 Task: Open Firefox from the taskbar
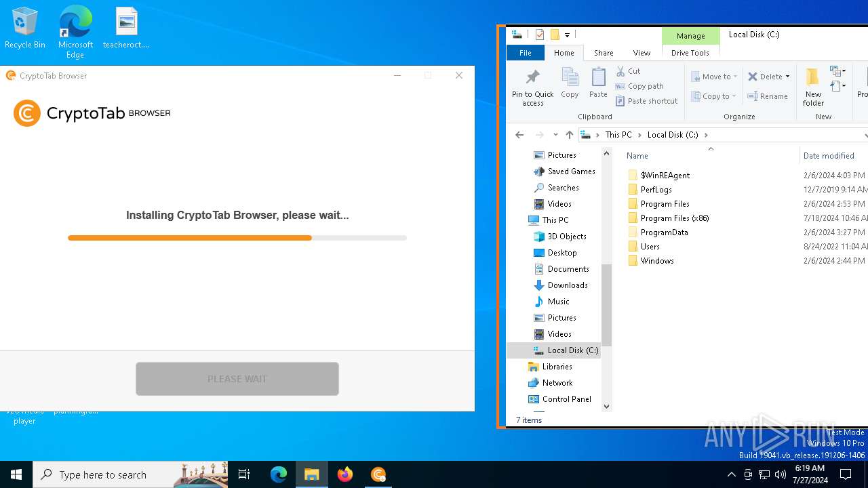coord(345,474)
